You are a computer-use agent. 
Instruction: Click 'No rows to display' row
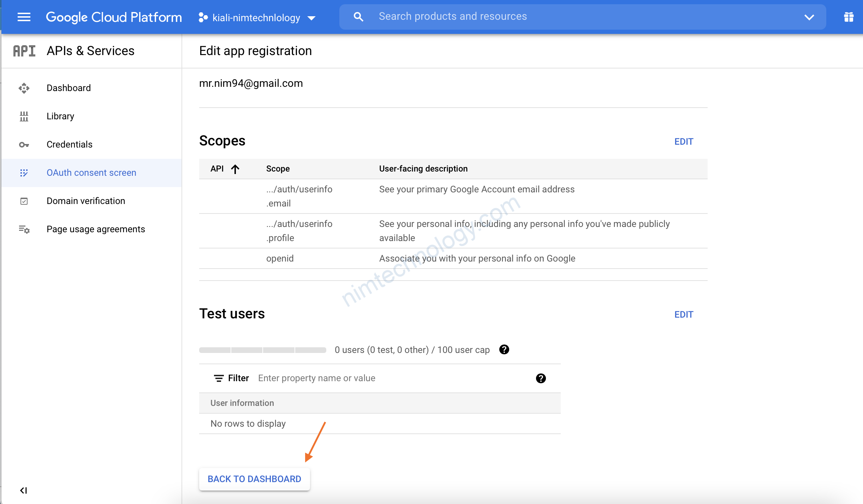point(380,424)
